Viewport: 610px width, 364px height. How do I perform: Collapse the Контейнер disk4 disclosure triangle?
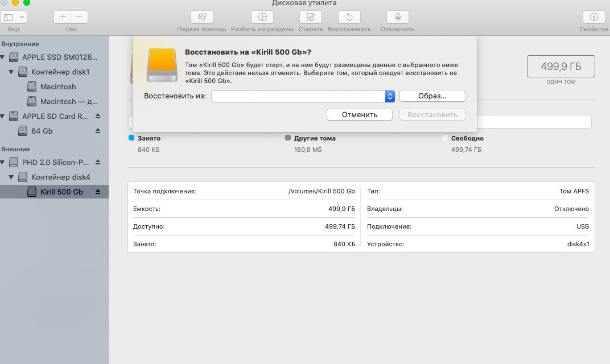coord(11,177)
